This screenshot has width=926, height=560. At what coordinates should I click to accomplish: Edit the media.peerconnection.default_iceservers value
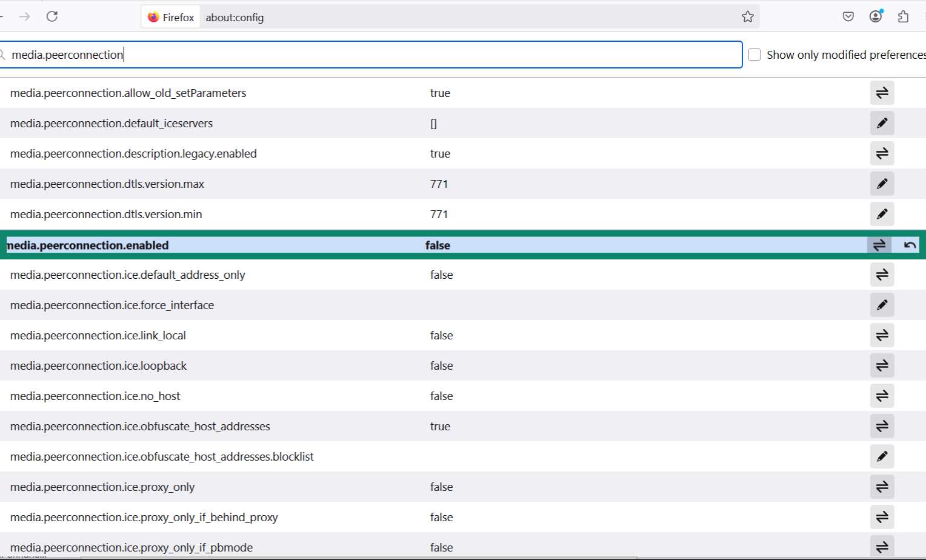882,123
